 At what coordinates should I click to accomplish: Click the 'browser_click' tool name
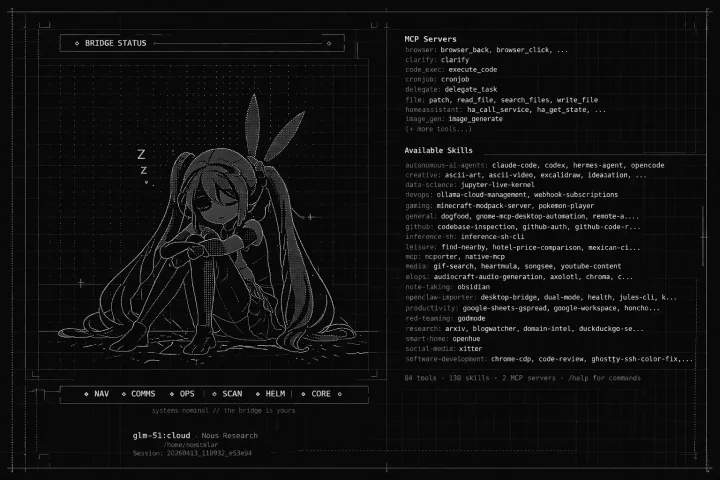point(523,50)
